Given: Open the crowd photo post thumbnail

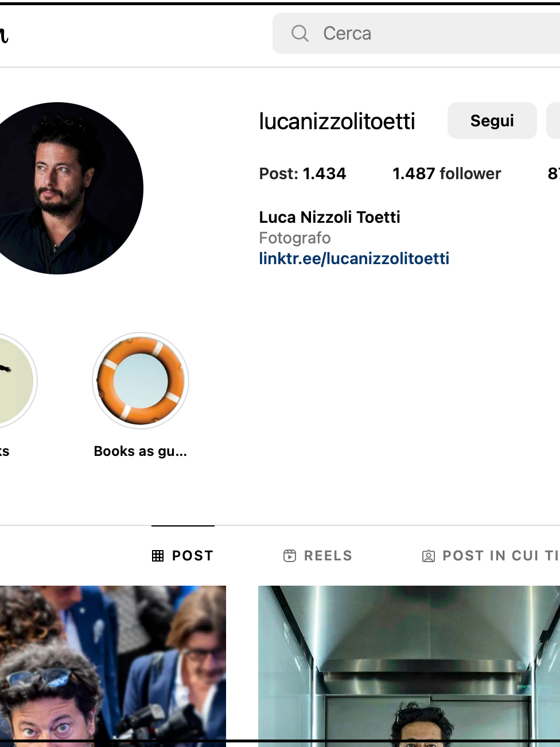Looking at the screenshot, I should click(113, 666).
